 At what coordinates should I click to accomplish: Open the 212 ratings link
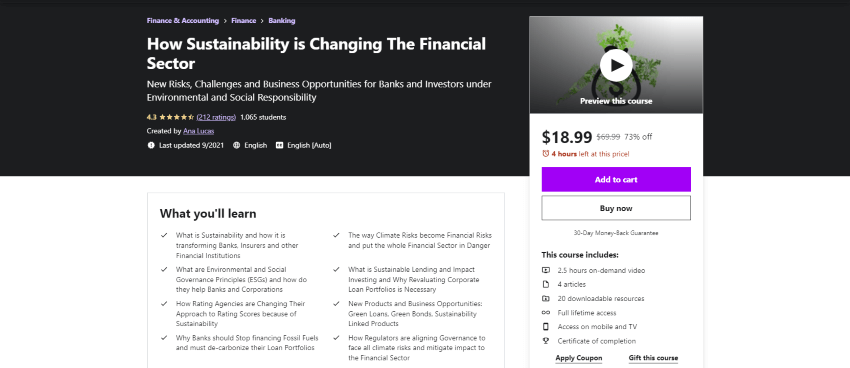coord(216,117)
